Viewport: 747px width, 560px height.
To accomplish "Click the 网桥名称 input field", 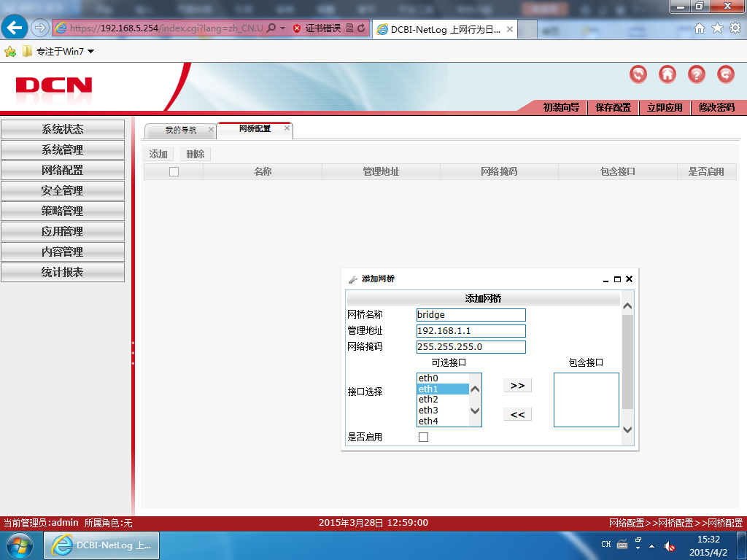I will 471,315.
